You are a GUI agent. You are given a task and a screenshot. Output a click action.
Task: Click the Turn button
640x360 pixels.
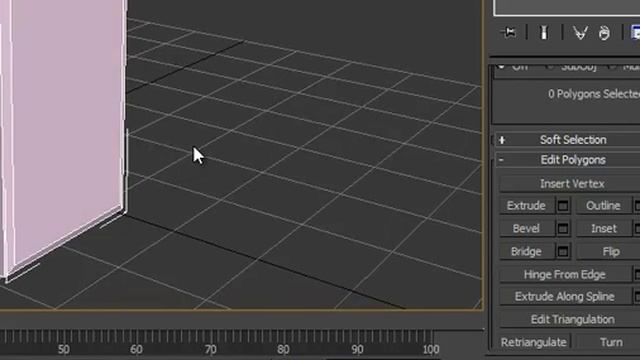coord(608,342)
